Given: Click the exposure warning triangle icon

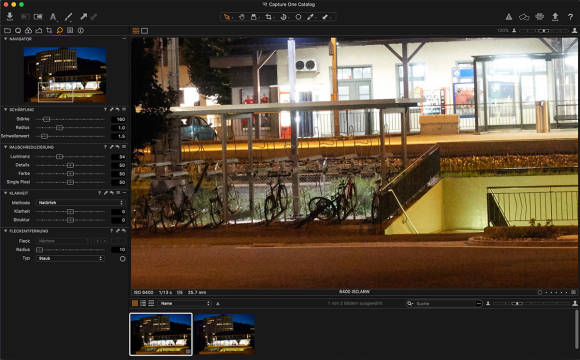Looking at the screenshot, I should 509,17.
